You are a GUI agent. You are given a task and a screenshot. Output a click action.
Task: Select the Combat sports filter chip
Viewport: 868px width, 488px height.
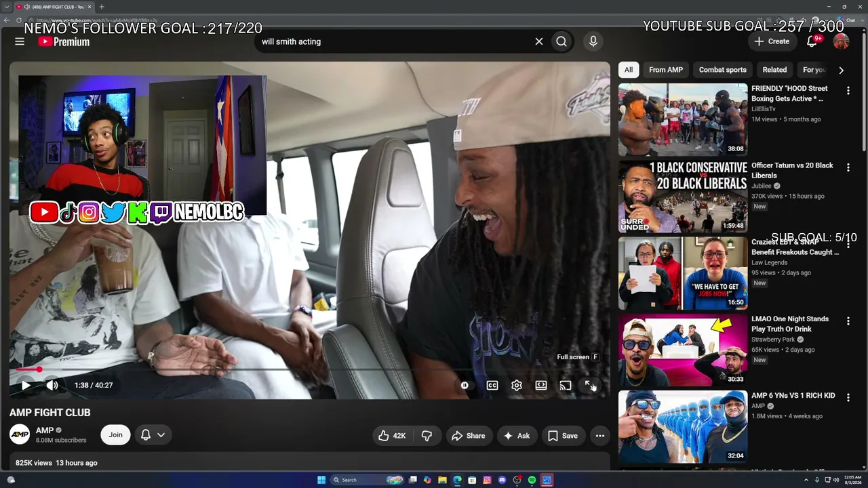(723, 70)
